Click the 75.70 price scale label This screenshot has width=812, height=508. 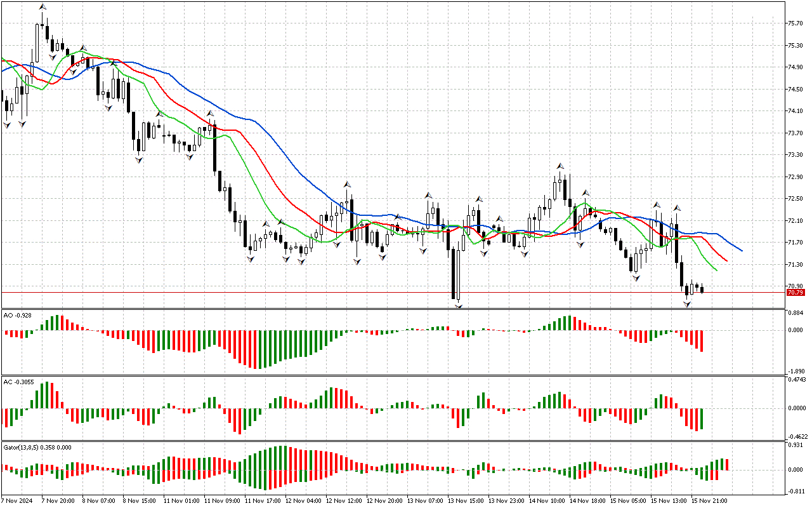(794, 23)
